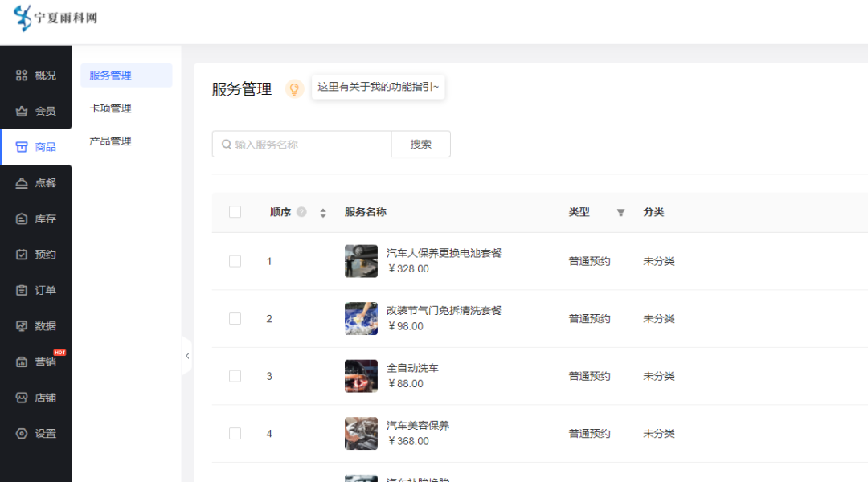Open thumbnail of 全自动洗车
This screenshot has height=482, width=868.
click(361, 376)
